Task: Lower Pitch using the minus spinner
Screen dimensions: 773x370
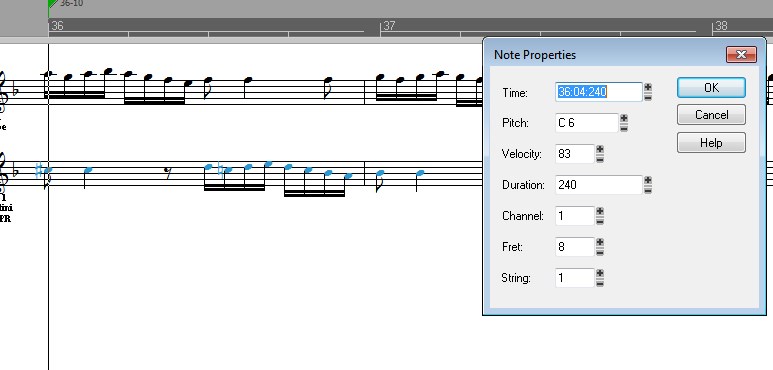Action: coord(624,128)
